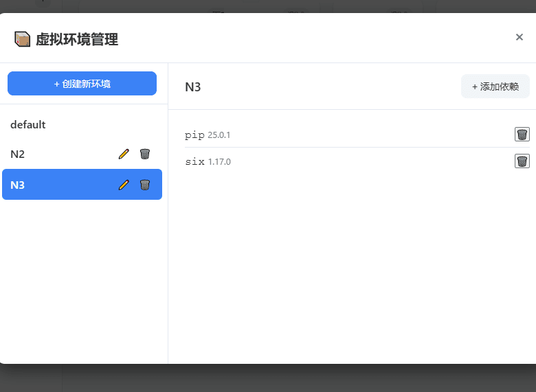Close the 虚拟环境管理 dialog
Viewport: 536px width, 392px height.
[x=520, y=37]
